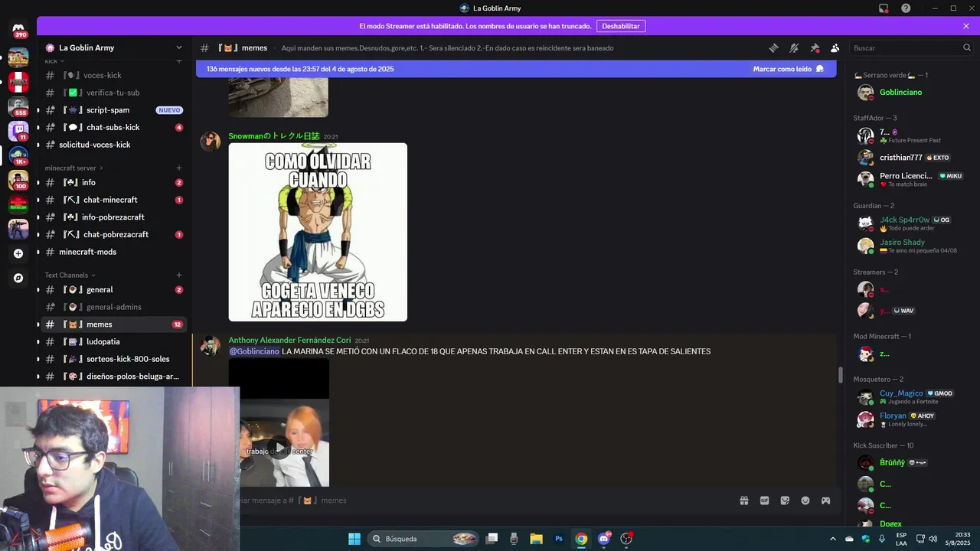Open the script-spam channel
Screen dimensions: 980x551
pyautogui.click(x=113, y=110)
